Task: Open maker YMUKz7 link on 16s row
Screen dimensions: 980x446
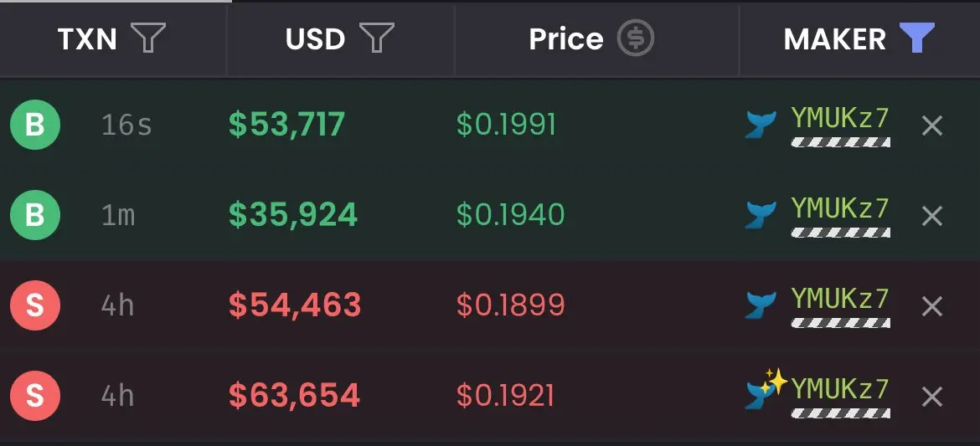Action: (840, 118)
